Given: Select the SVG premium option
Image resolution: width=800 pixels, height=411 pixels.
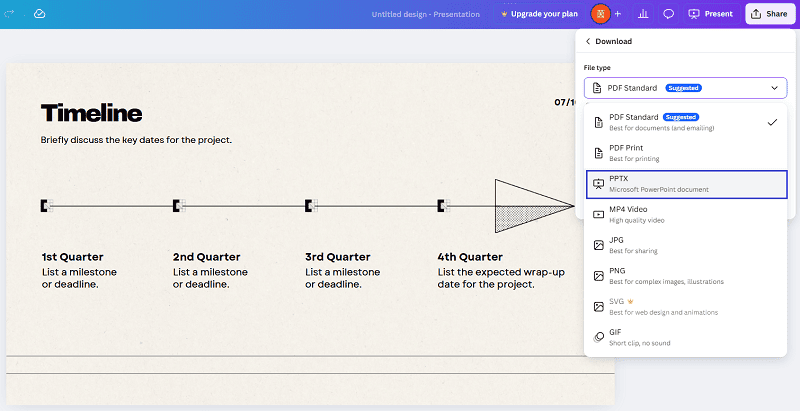Looking at the screenshot, I should (685, 306).
